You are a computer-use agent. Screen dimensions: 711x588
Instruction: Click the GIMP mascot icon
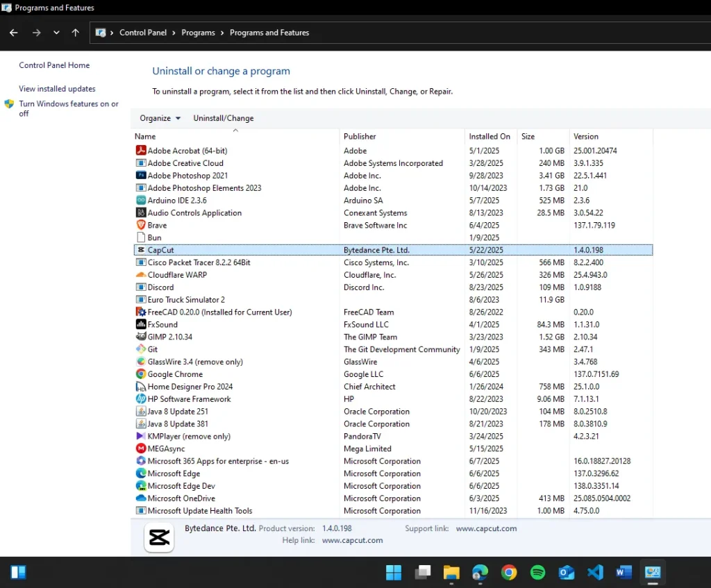point(141,337)
